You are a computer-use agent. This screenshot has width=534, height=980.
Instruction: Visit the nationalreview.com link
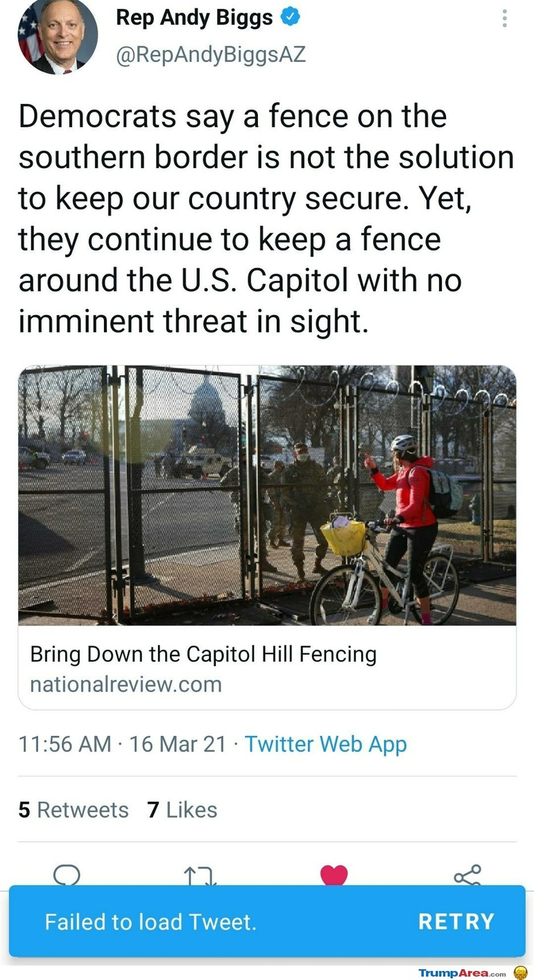coord(126,685)
